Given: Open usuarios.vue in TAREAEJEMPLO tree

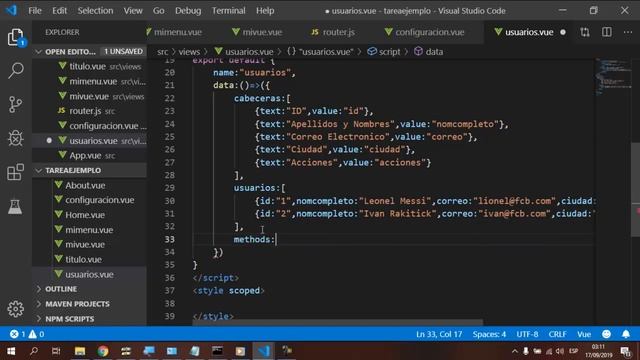Looking at the screenshot, I should [89, 274].
